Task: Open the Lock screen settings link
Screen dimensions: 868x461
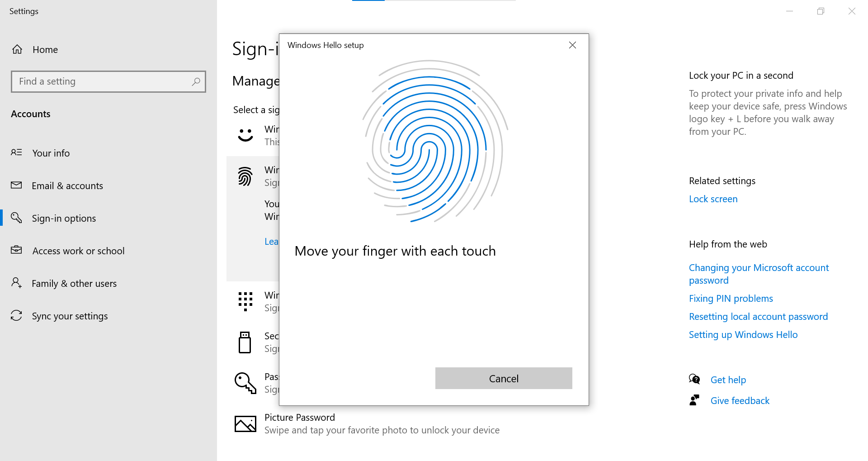Action: click(x=713, y=199)
